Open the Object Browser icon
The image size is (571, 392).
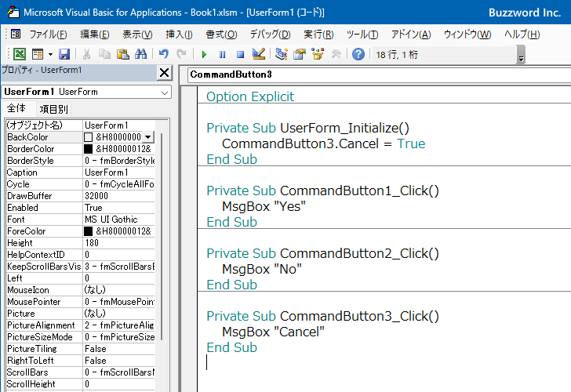tap(318, 54)
